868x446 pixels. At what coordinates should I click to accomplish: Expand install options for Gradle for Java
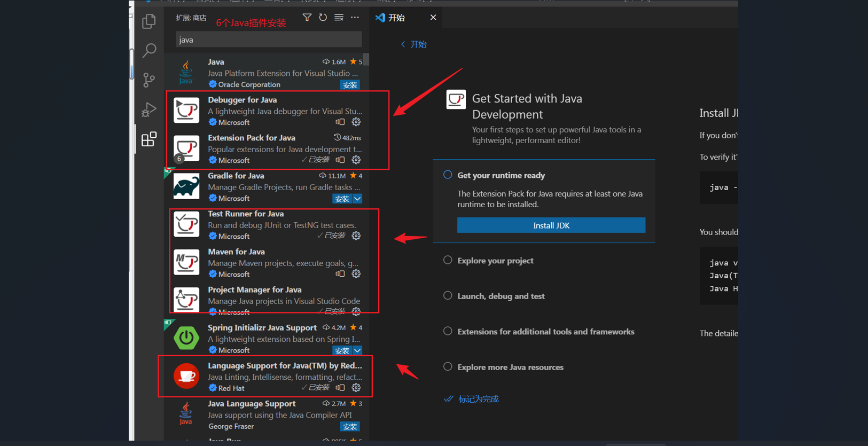357,199
